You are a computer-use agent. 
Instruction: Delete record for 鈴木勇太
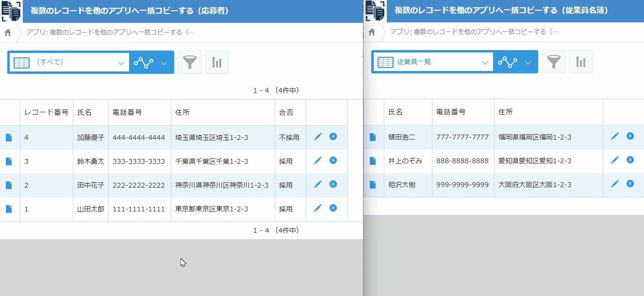(x=333, y=160)
